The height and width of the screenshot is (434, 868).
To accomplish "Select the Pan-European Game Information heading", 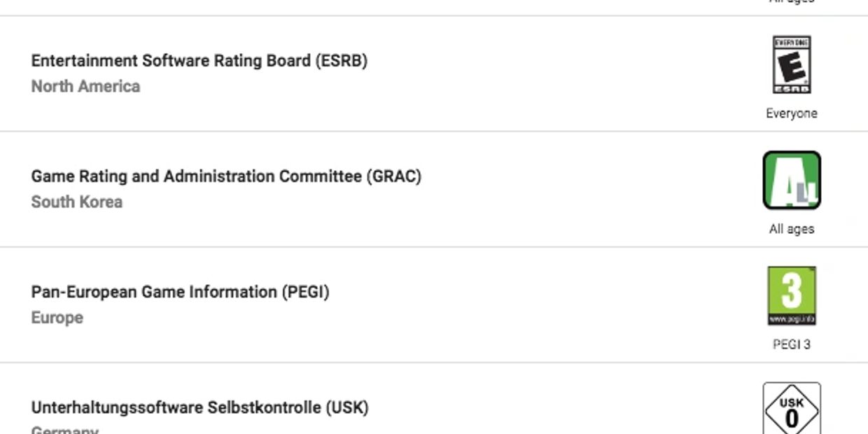I will (180, 292).
